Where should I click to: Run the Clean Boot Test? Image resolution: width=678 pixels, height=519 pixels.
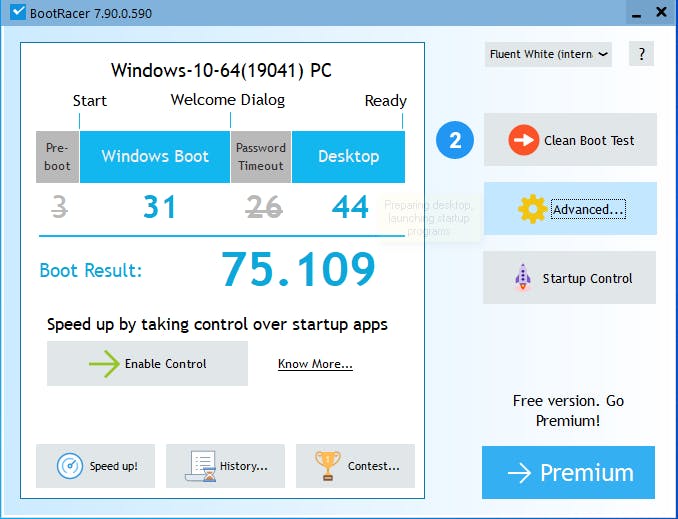[570, 140]
